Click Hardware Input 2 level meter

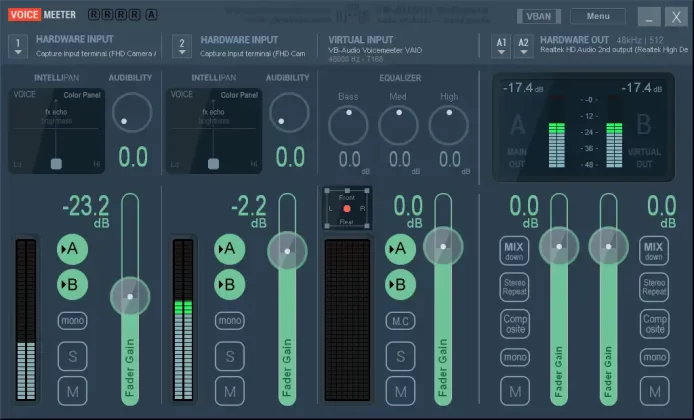(x=183, y=320)
